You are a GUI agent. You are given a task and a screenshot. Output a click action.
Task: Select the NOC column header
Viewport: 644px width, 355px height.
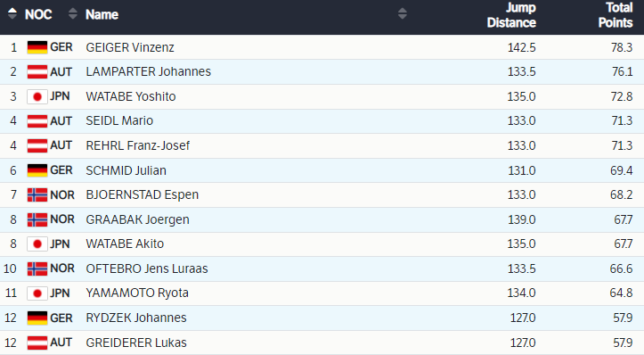coord(38,14)
